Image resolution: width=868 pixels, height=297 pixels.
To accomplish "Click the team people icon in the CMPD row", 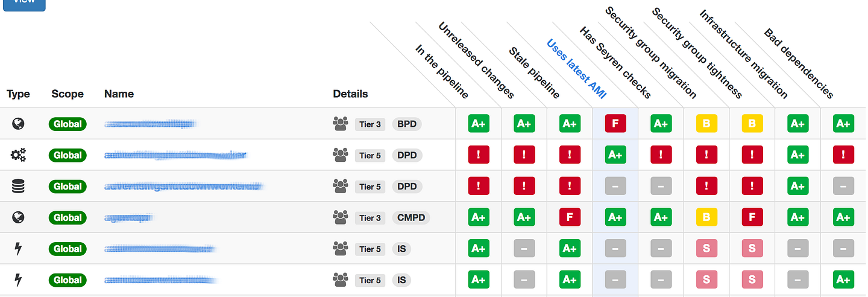I will pos(341,217).
